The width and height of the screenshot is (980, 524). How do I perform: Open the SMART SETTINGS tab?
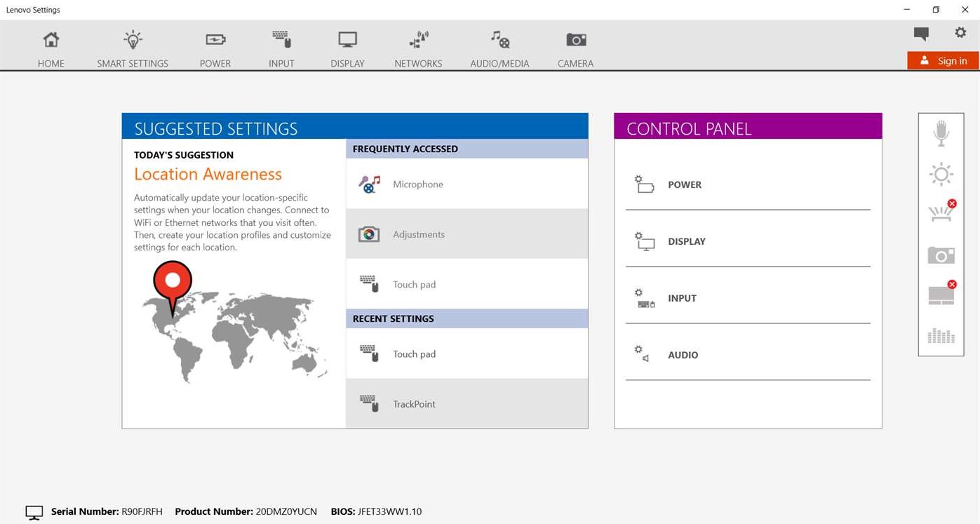(x=133, y=49)
